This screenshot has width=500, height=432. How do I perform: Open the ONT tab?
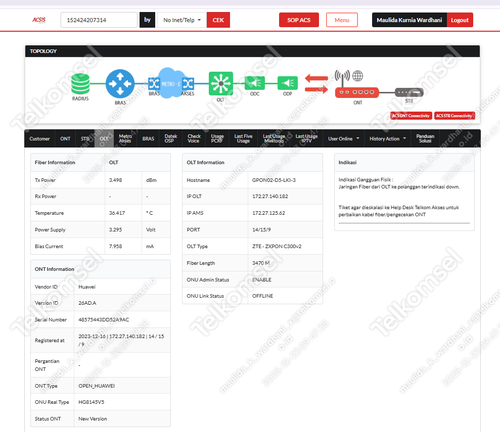click(x=65, y=139)
